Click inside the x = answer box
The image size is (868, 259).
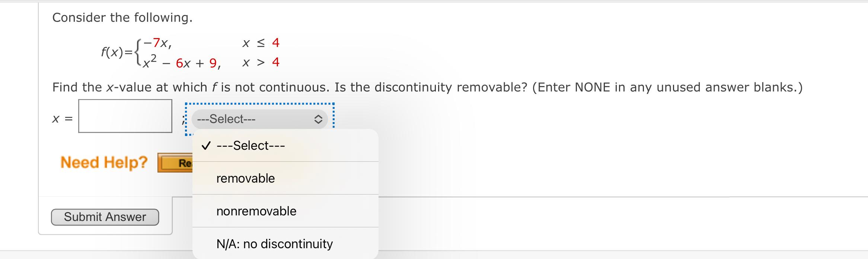click(125, 118)
